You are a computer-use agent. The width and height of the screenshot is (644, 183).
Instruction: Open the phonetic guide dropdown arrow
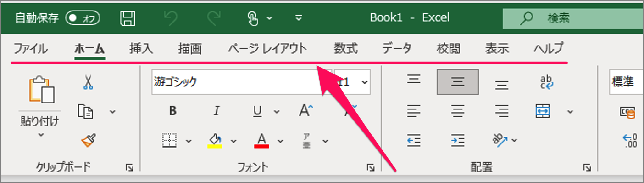pos(325,141)
